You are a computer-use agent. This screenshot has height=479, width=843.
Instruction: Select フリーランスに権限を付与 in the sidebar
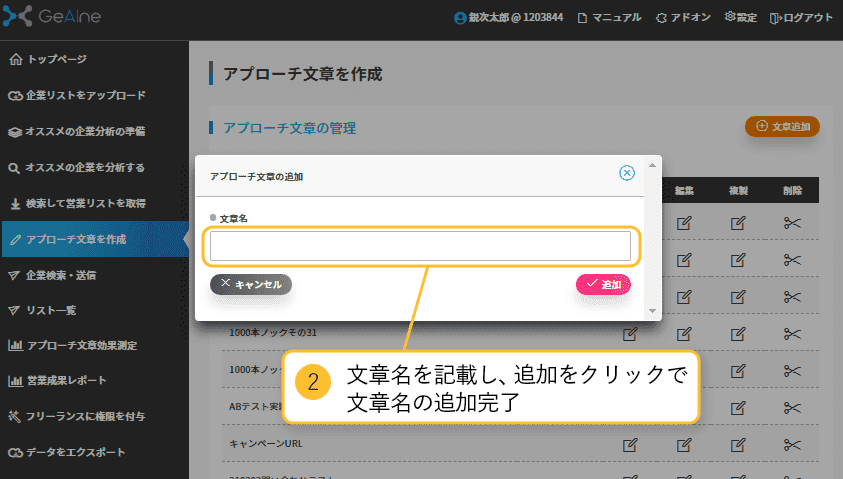[85, 416]
